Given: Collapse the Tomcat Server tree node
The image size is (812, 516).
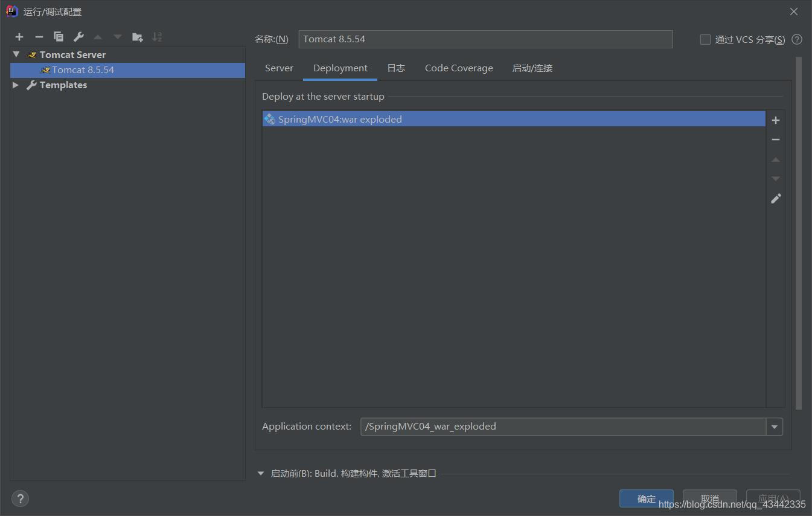Looking at the screenshot, I should (16, 54).
